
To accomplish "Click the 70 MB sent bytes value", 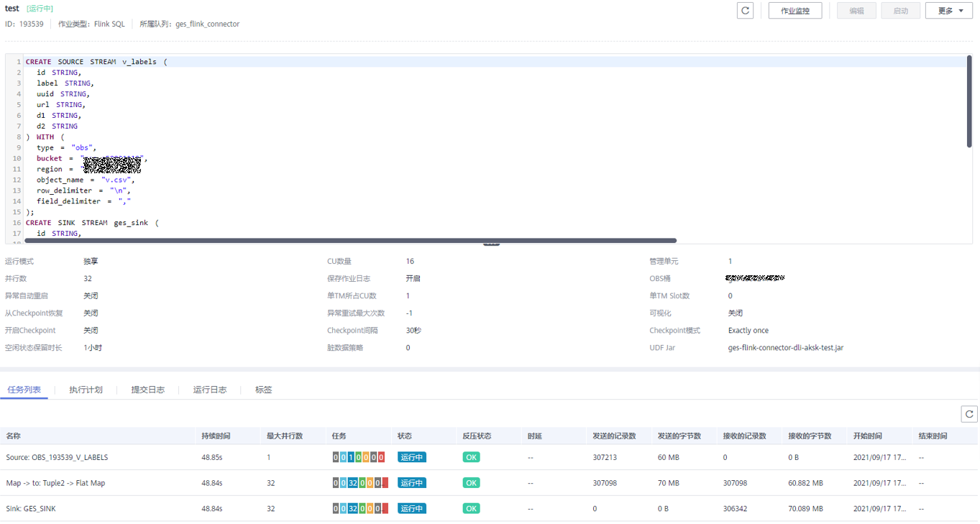I will [x=669, y=483].
